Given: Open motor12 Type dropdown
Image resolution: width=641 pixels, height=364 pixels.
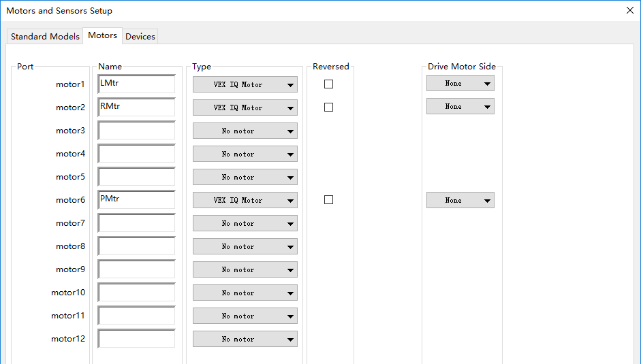Looking at the screenshot, I should pos(245,339).
